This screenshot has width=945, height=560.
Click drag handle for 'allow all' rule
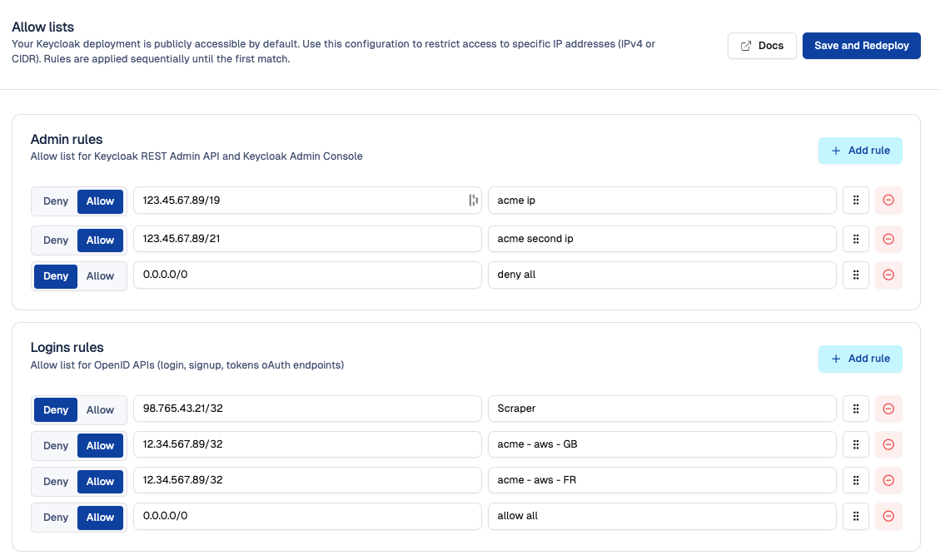pyautogui.click(x=856, y=517)
